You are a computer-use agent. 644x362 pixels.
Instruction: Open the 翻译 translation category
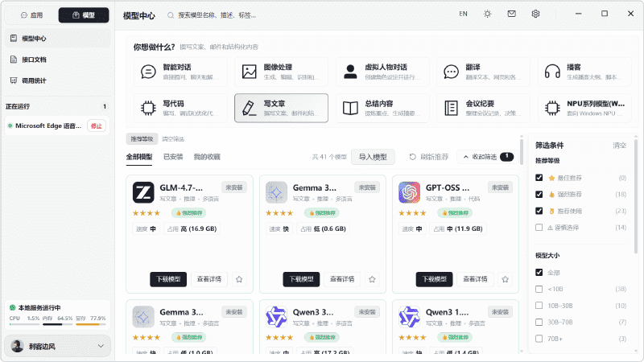484,72
